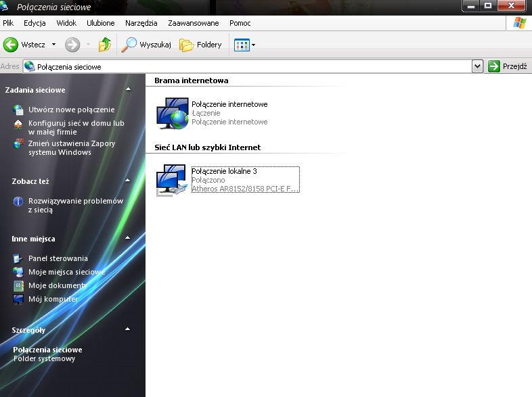The height and width of the screenshot is (397, 532).
Task: Expand the address bar dropdown list
Action: click(477, 66)
